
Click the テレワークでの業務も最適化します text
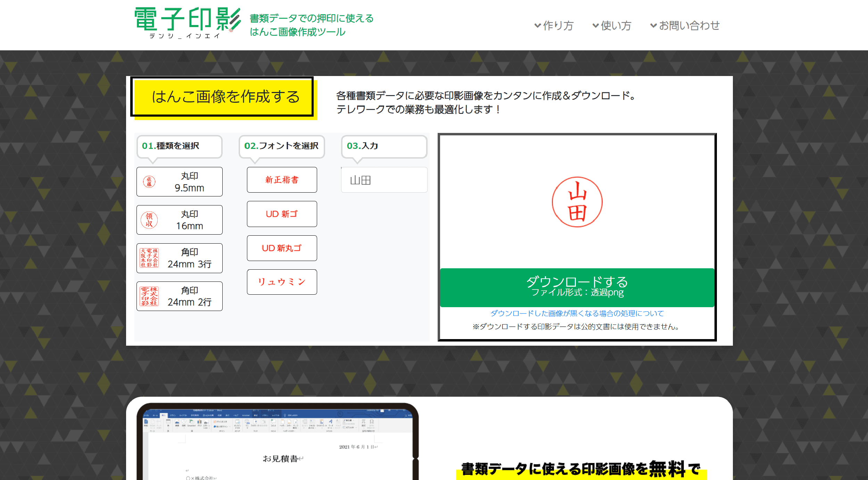tap(419, 110)
